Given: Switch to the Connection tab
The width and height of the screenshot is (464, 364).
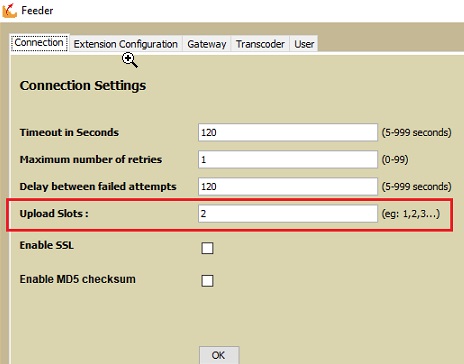Looking at the screenshot, I should coord(39,43).
